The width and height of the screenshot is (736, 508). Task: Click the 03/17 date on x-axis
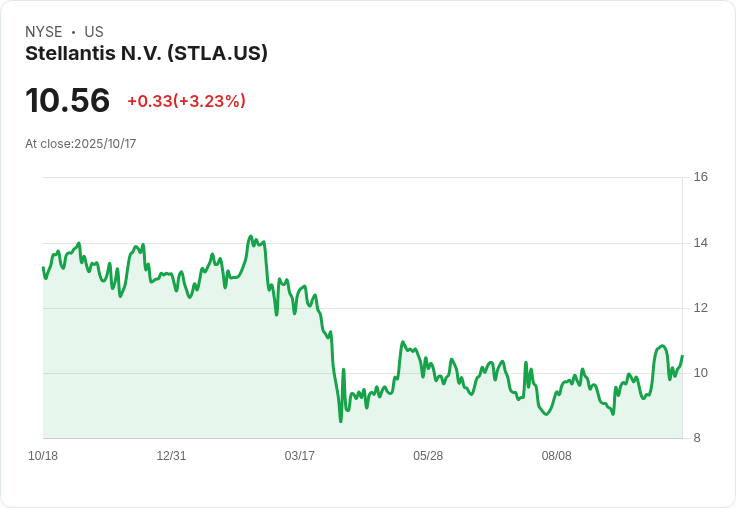[x=299, y=456]
